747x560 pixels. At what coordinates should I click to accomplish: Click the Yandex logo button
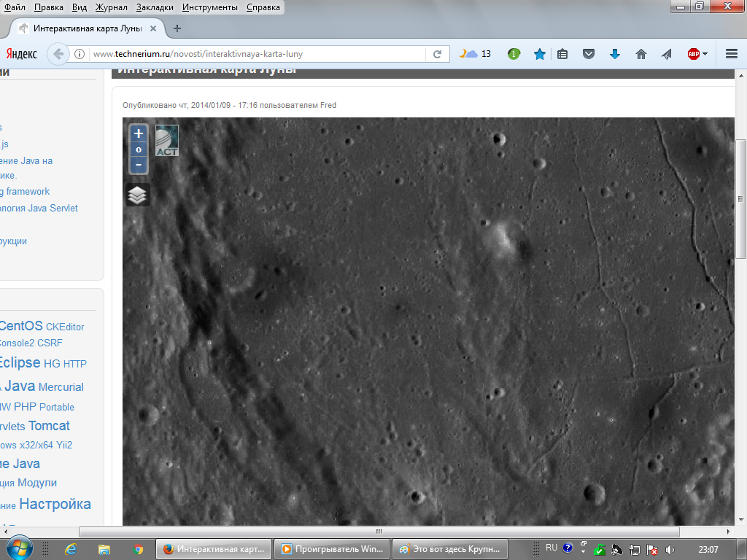pyautogui.click(x=21, y=54)
